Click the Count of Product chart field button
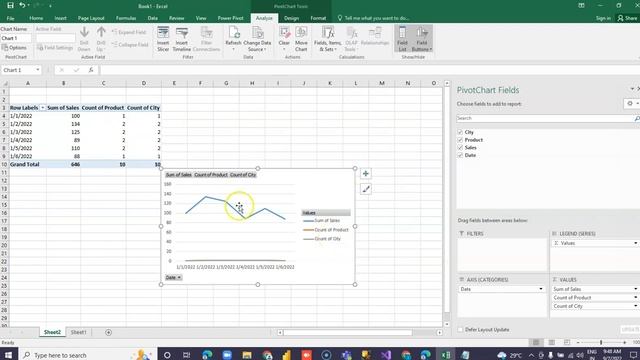Image resolution: width=640 pixels, height=360 pixels. click(211, 175)
